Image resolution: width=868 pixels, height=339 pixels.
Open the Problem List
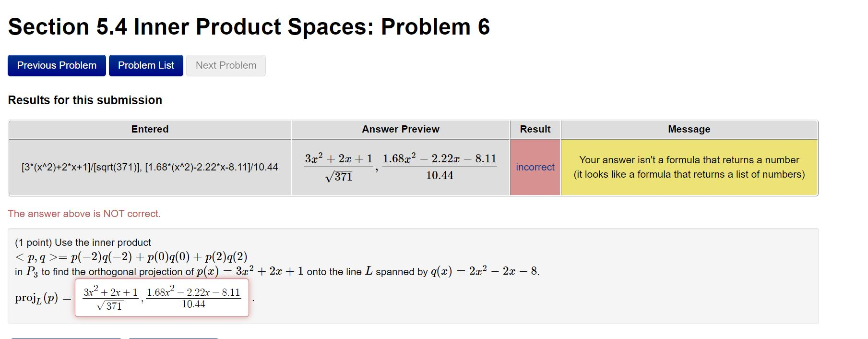tap(146, 65)
